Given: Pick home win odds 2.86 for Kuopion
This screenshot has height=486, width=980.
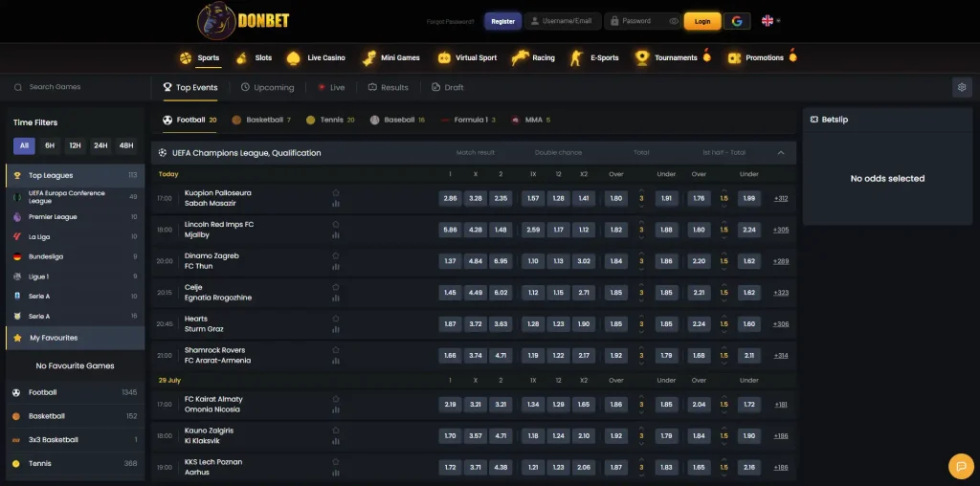Looking at the screenshot, I should coord(450,199).
